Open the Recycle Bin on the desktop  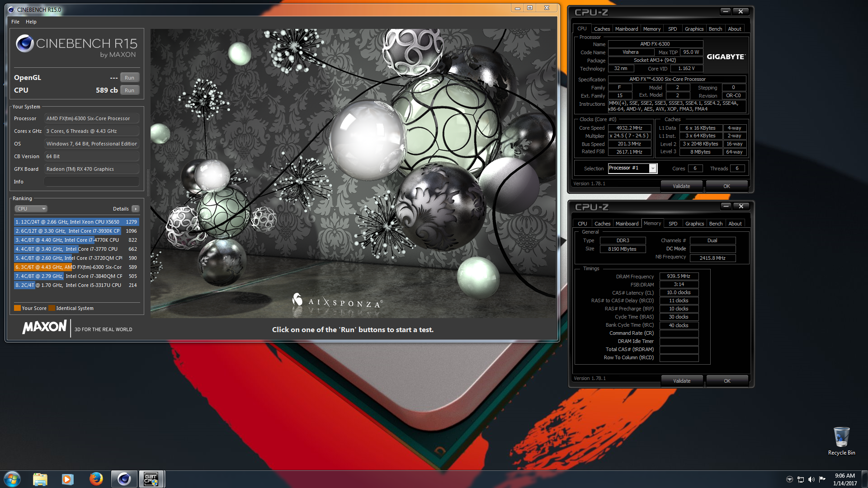tap(841, 441)
